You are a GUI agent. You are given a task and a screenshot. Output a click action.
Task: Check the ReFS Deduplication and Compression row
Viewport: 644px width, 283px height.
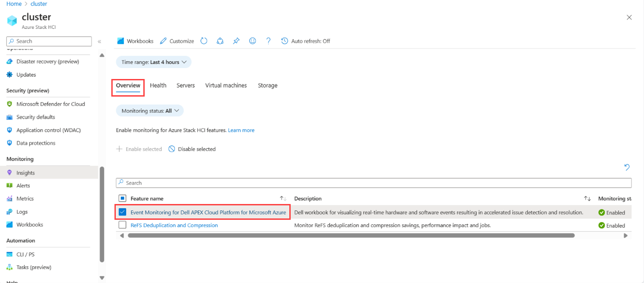[123, 225]
